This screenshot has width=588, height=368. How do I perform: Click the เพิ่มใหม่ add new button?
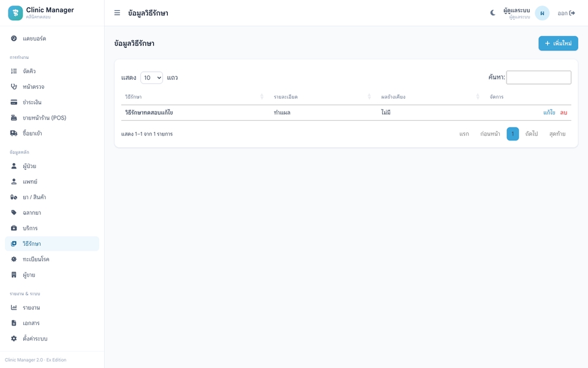[558, 43]
